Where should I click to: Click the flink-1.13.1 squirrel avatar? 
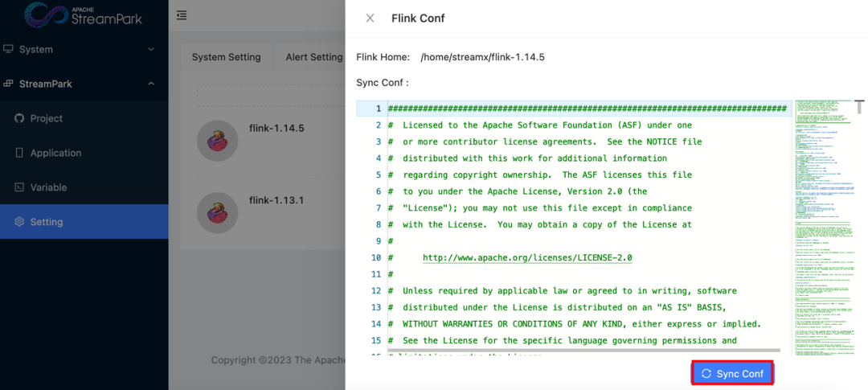[x=217, y=212]
